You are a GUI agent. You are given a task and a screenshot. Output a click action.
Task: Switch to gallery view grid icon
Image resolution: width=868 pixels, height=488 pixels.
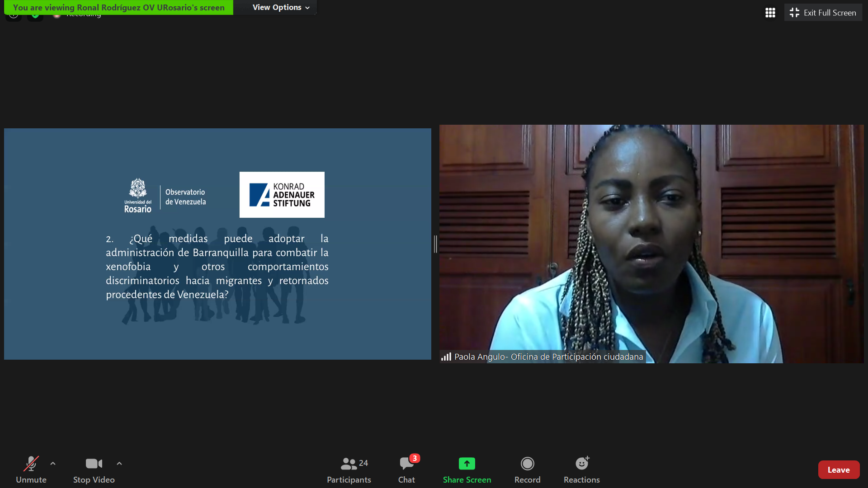click(x=770, y=13)
